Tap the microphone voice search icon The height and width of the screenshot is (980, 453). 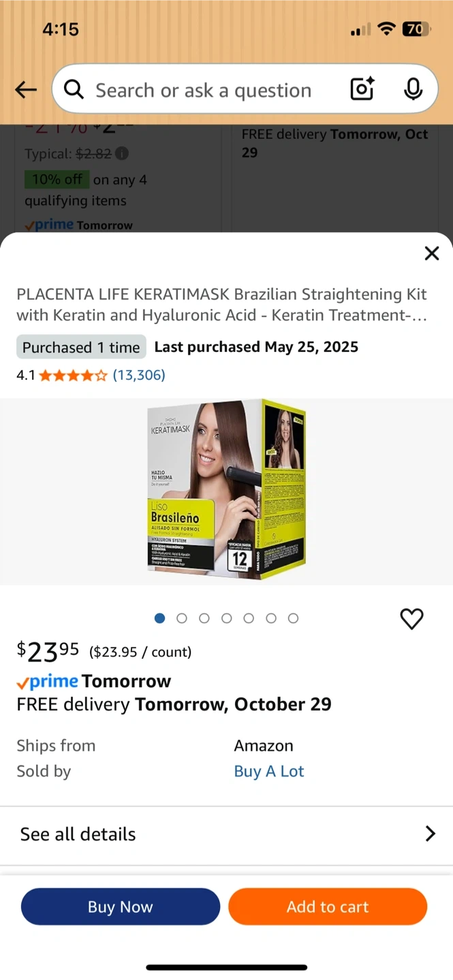[413, 89]
